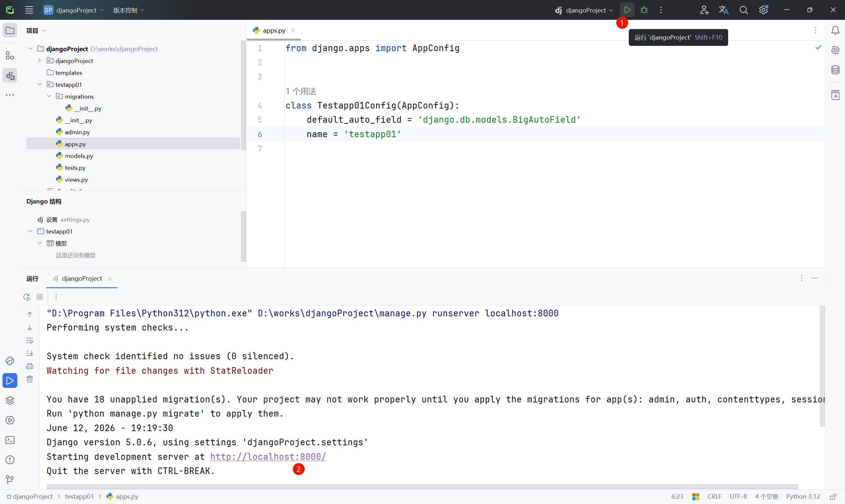Image resolution: width=845 pixels, height=504 pixels.
Task: Go to line via 6:23 indicator
Action: pos(677,496)
